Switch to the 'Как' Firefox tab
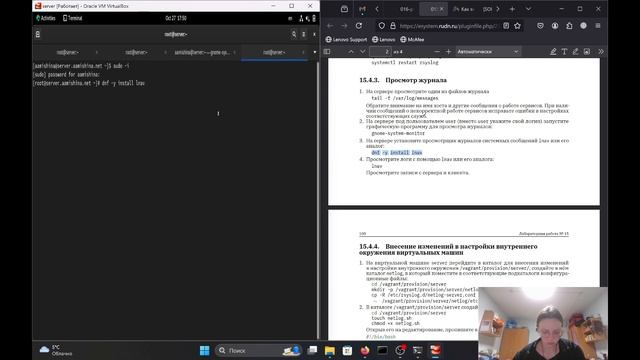This screenshot has height=360, width=640. point(463,9)
